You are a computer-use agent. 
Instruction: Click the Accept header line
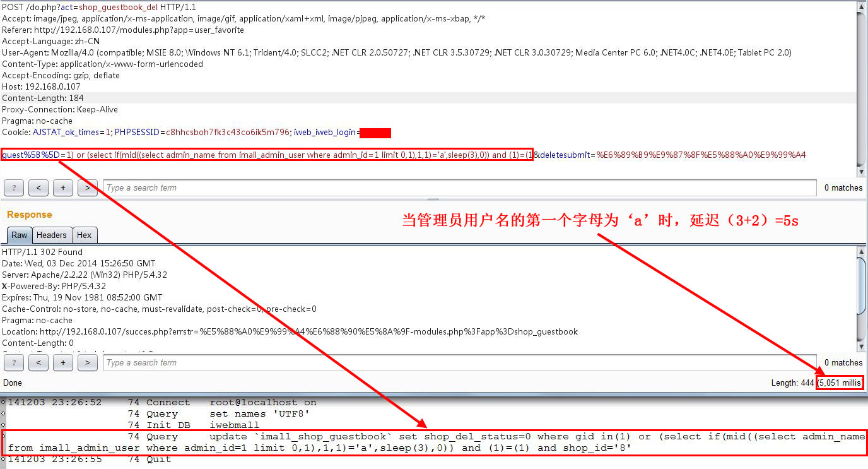[243, 18]
